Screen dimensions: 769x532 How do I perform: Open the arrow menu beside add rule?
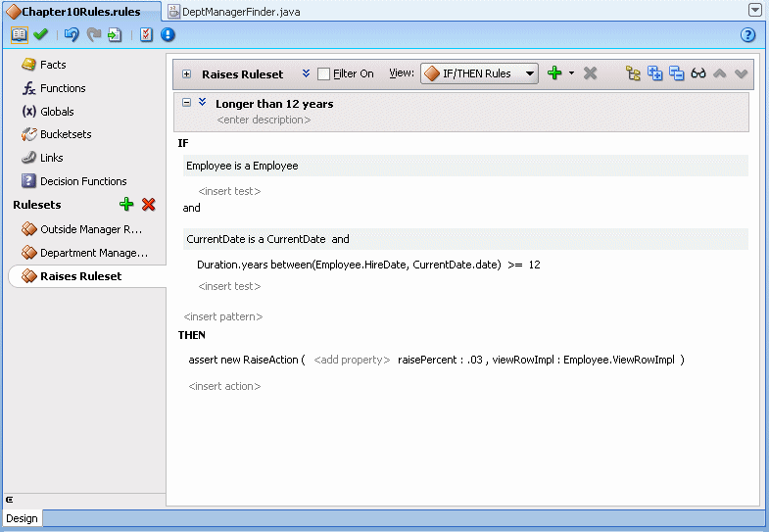(571, 73)
